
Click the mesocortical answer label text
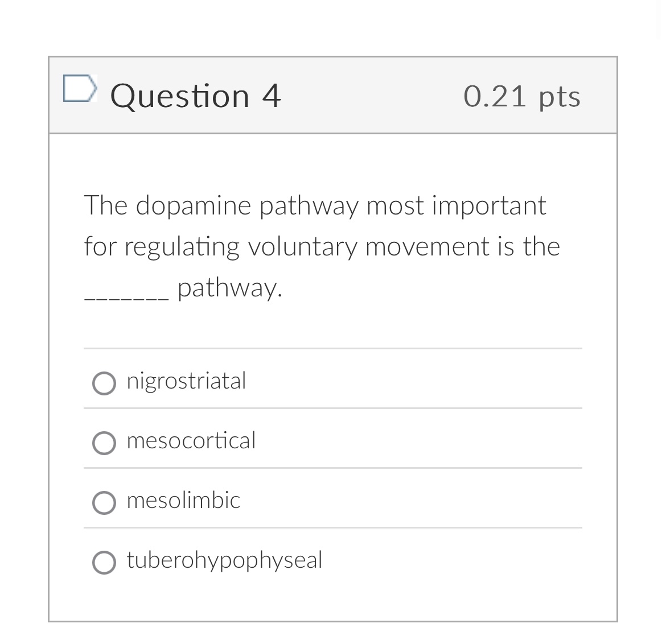pos(191,441)
